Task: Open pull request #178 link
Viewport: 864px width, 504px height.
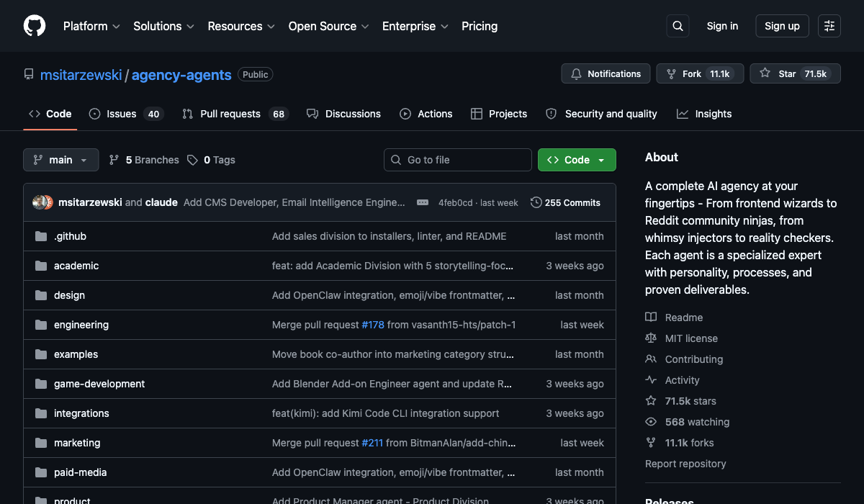Action: pyautogui.click(x=373, y=325)
